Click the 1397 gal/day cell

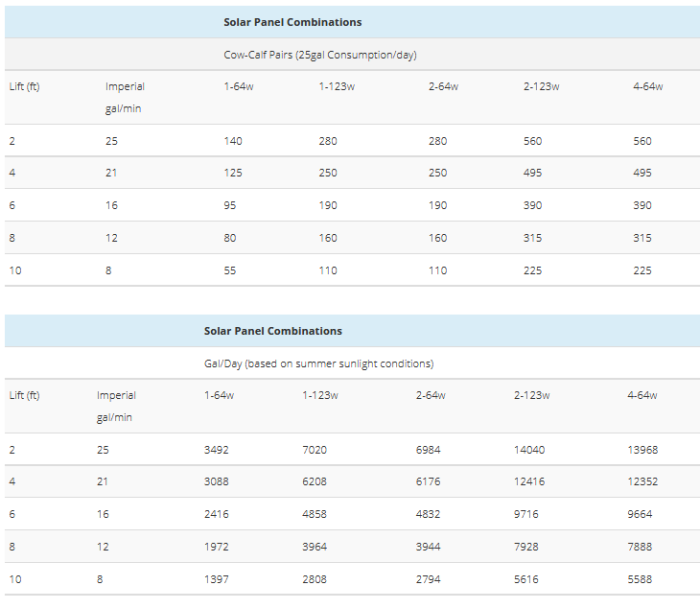click(x=217, y=579)
